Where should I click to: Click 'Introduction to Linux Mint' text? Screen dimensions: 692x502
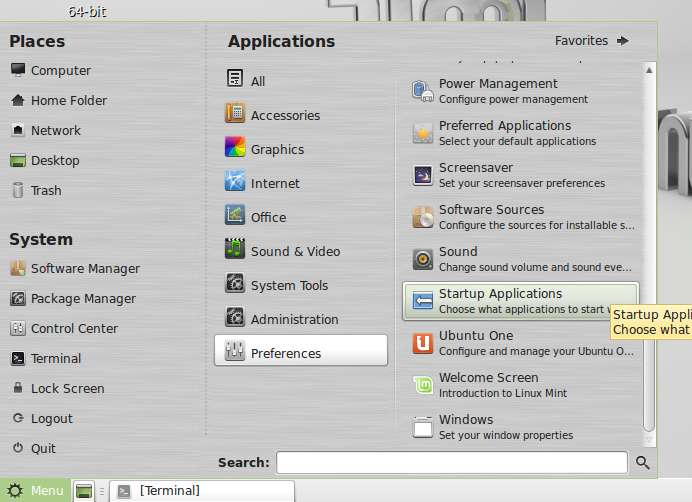503,393
